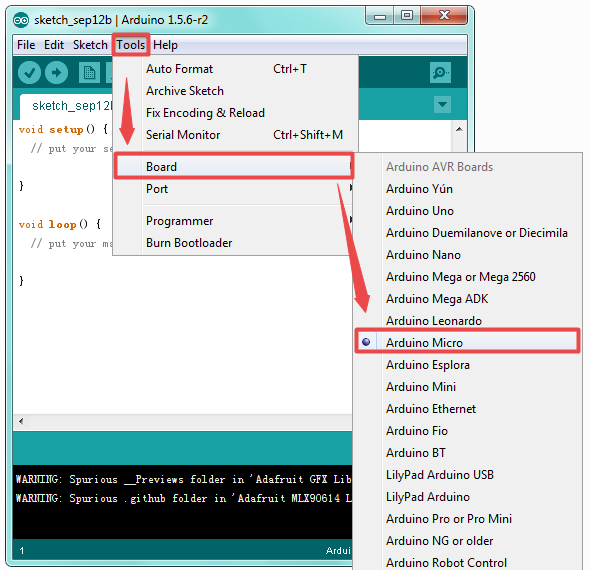Click the New sketch document icon
The width and height of the screenshot is (591, 570).
tap(89, 72)
